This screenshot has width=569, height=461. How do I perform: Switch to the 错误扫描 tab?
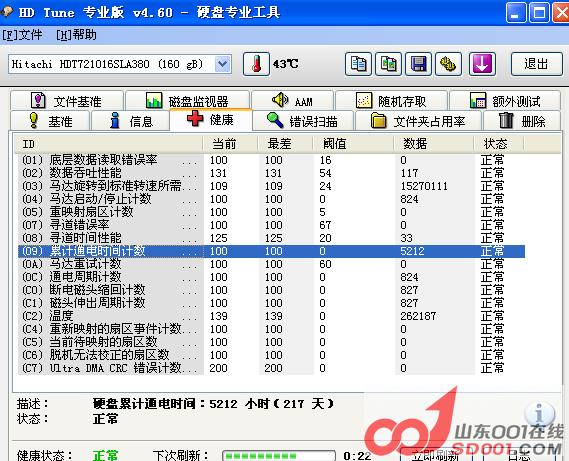303,121
